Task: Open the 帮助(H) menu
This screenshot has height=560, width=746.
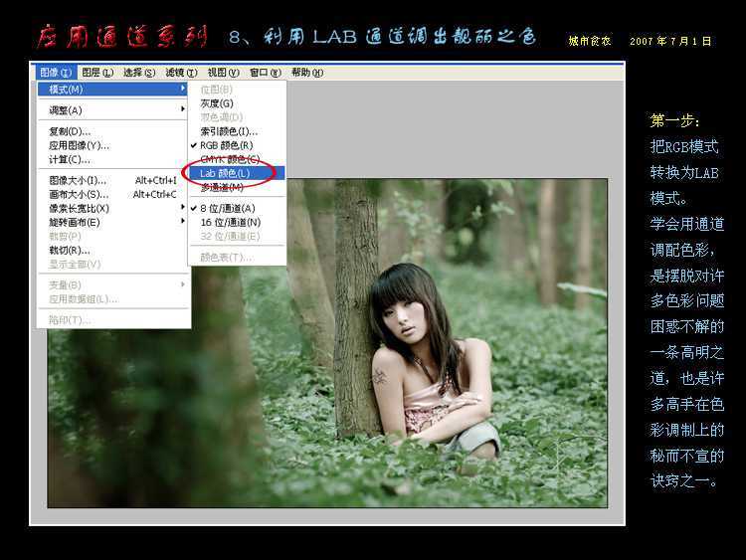Action: coord(307,73)
